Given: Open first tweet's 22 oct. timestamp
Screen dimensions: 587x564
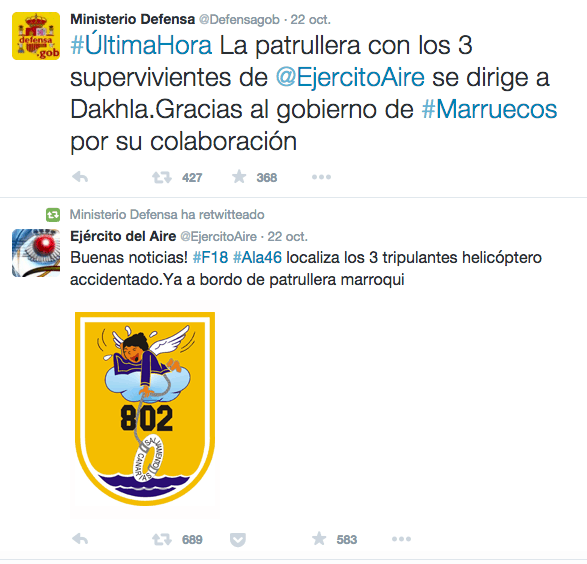Looking at the screenshot, I should pos(310,19).
